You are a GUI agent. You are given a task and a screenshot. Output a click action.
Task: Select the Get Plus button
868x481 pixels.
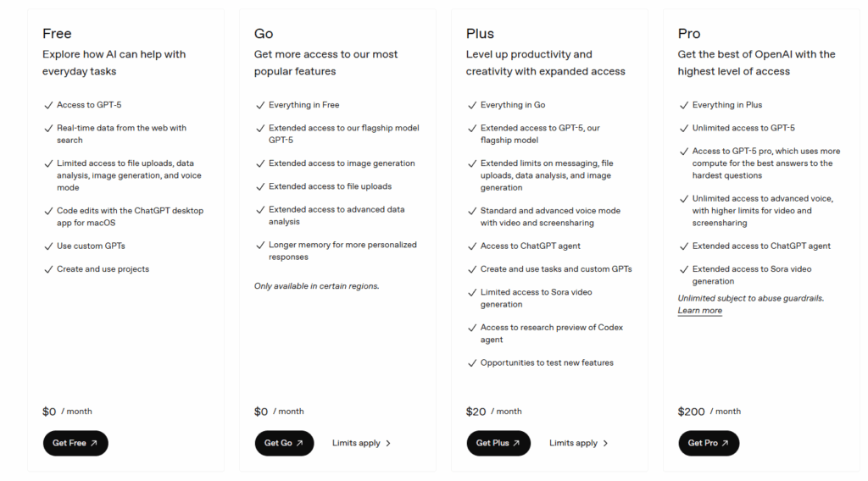[498, 443]
